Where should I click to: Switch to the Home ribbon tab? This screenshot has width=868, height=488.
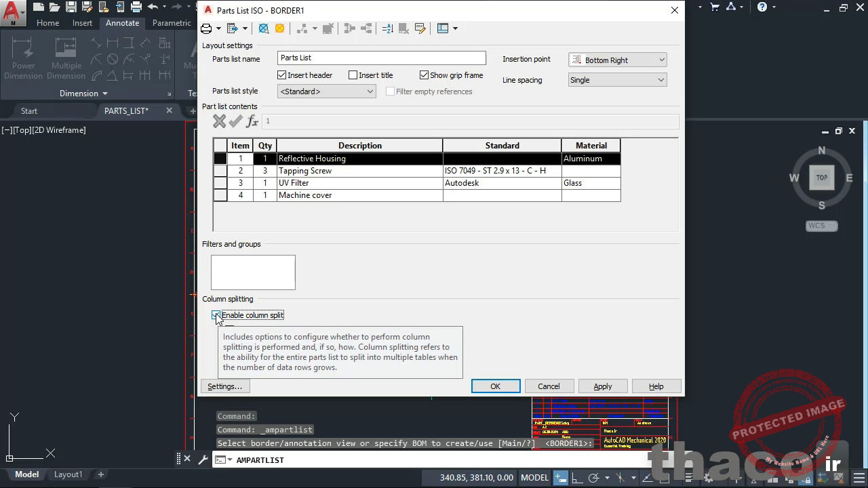pyautogui.click(x=47, y=23)
